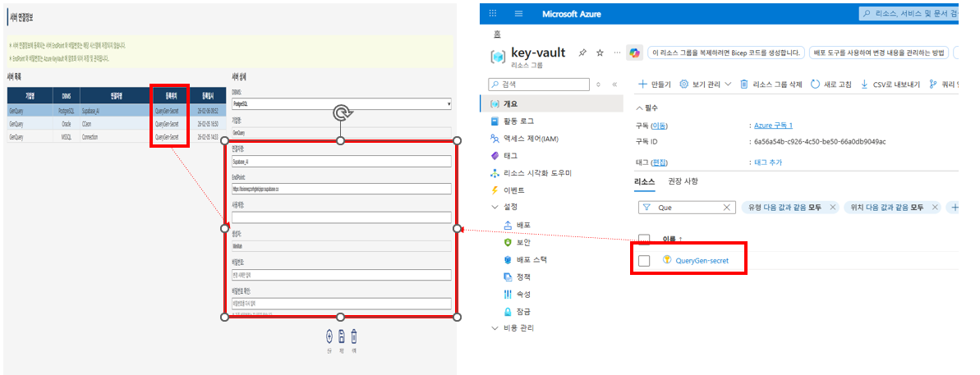
Task: Open 이벤트 in Azure sidebar
Action: click(508, 190)
